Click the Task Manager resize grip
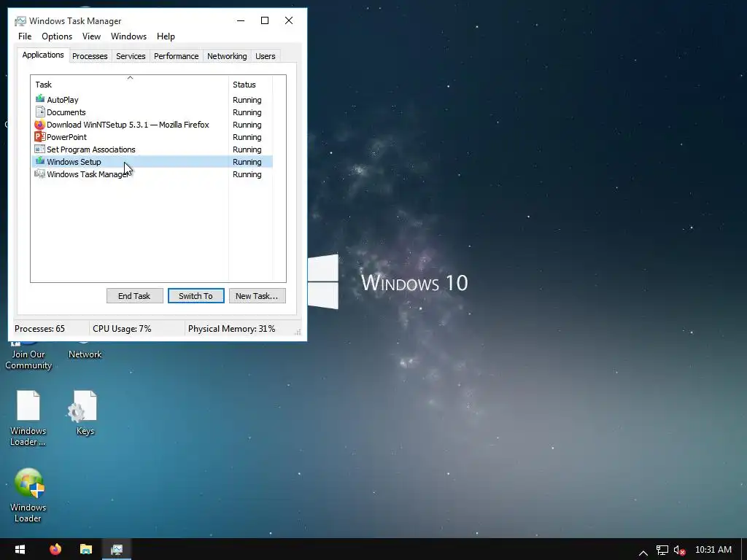Screen dimensions: 747x560 coord(298,332)
